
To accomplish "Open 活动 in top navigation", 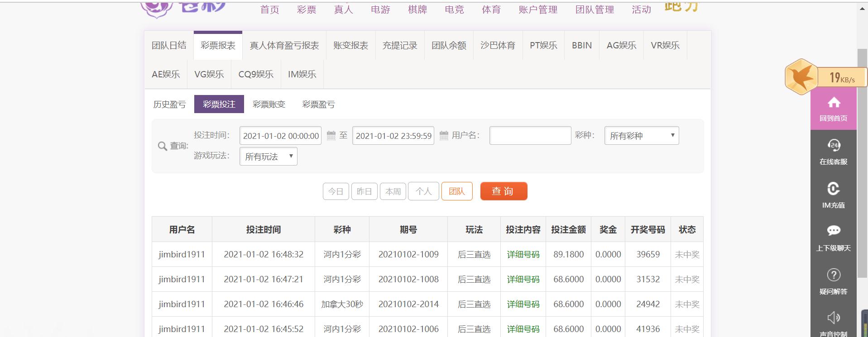I will 641,9.
